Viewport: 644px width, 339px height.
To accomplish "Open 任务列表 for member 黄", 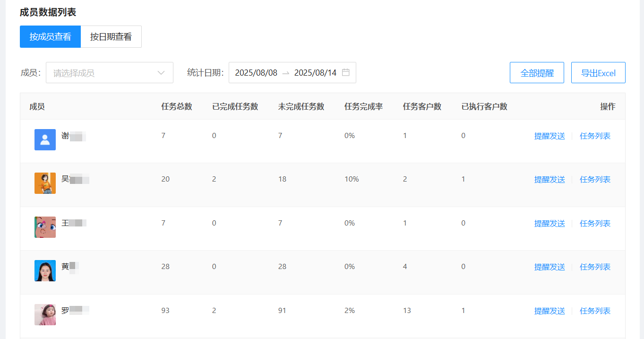I will (x=595, y=267).
